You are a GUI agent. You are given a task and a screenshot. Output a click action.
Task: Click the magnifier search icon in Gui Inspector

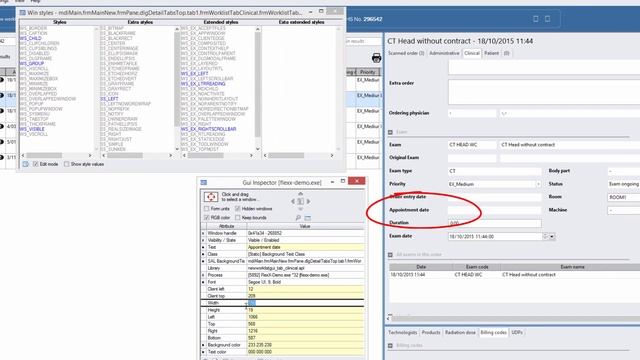(298, 218)
